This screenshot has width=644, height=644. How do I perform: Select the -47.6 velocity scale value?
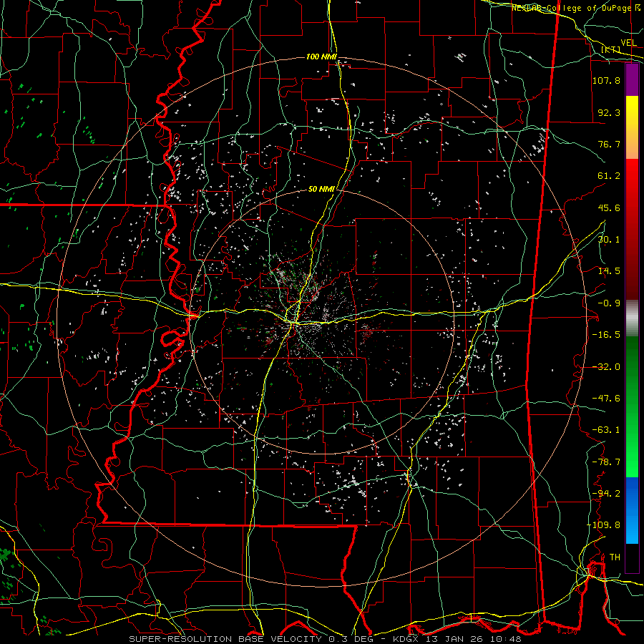tap(606, 399)
